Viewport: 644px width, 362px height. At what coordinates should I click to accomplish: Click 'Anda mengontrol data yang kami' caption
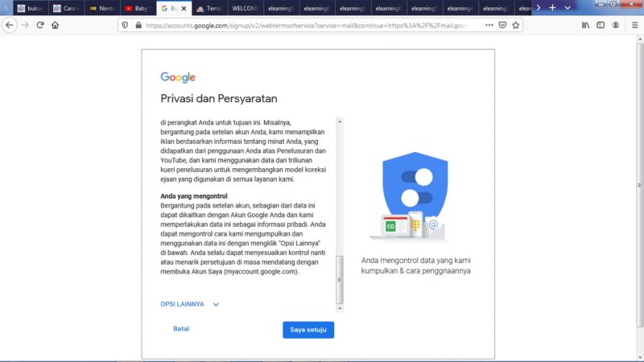point(415,261)
